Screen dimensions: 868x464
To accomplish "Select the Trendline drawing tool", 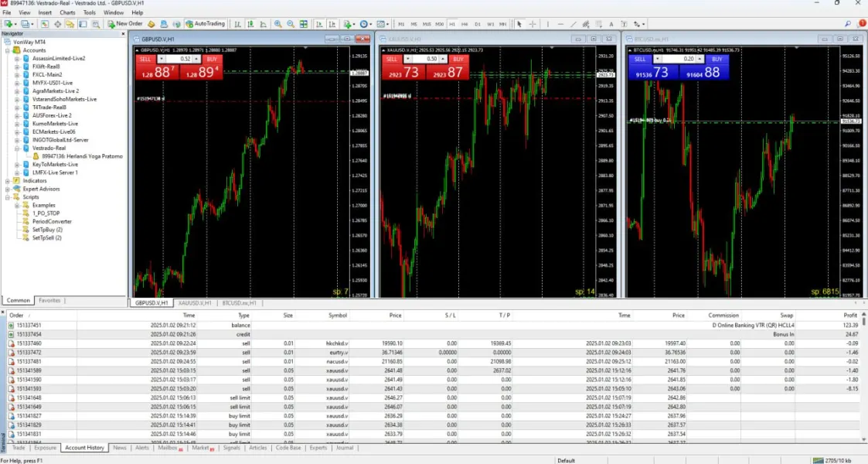I will pyautogui.click(x=573, y=24).
